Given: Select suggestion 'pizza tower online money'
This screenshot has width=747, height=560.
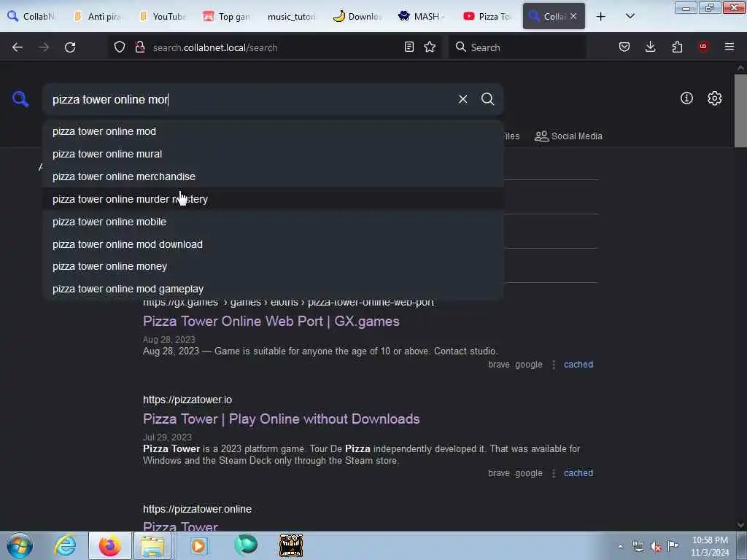Looking at the screenshot, I should pos(273,266).
